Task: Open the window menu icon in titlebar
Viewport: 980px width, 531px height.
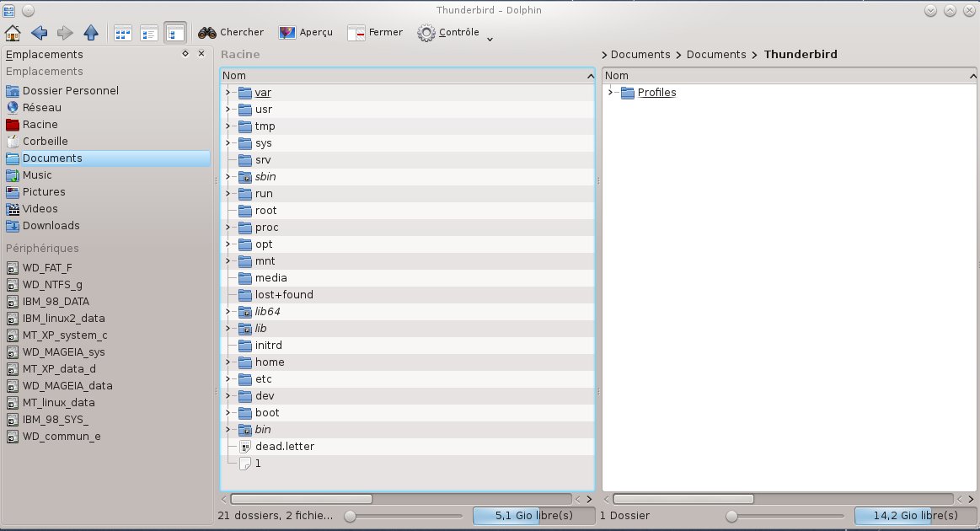Action: [8, 10]
